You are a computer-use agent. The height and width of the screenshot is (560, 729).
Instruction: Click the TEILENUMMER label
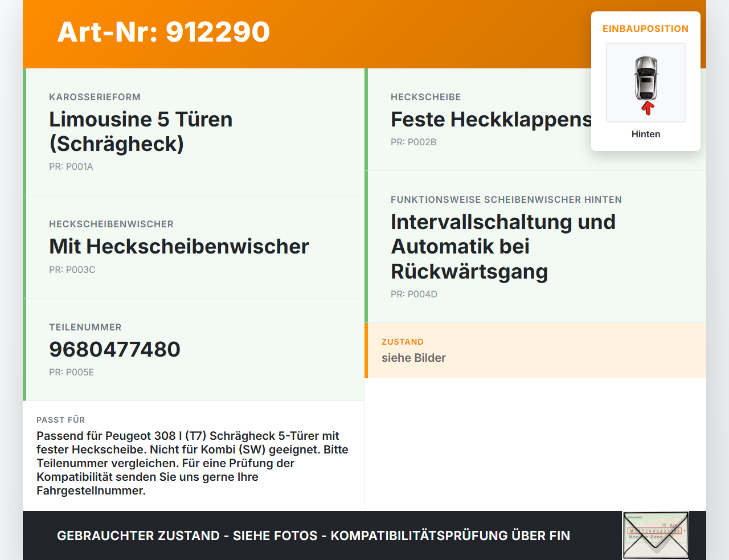(85, 327)
